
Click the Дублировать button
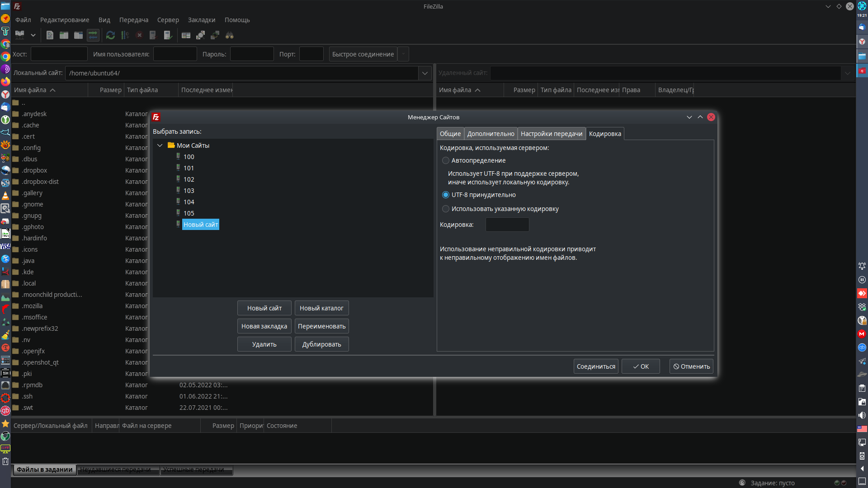click(321, 344)
